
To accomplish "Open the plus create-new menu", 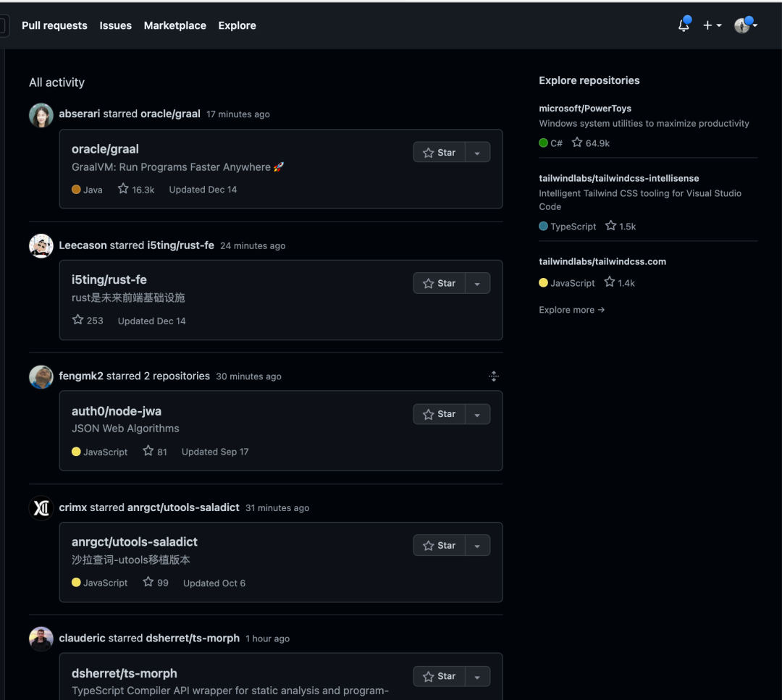I will click(712, 25).
